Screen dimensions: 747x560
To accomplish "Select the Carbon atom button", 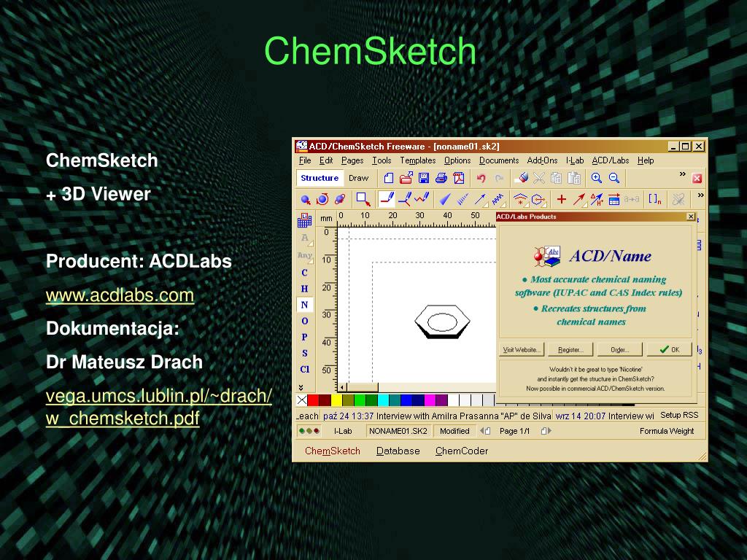I will 304,273.
